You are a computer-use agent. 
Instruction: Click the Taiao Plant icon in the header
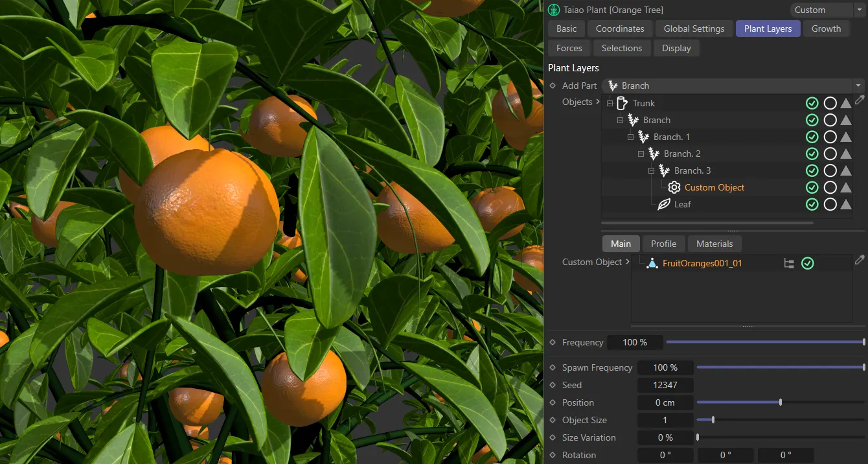(553, 10)
